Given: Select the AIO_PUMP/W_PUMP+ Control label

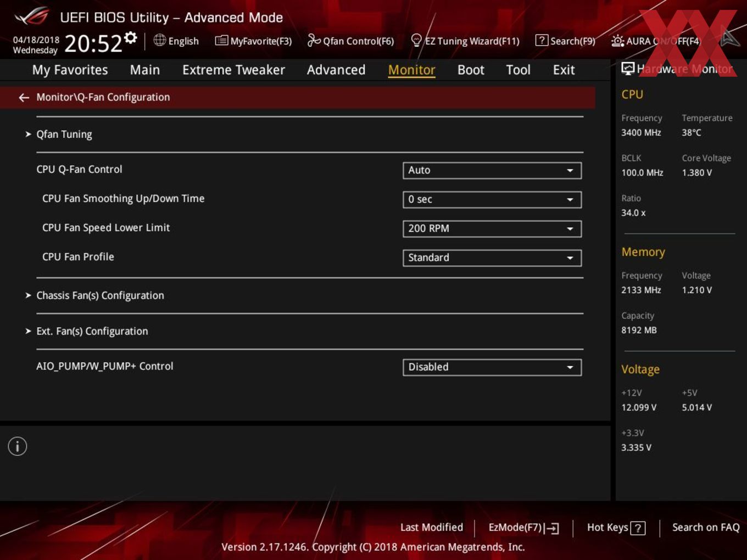Looking at the screenshot, I should click(x=105, y=366).
